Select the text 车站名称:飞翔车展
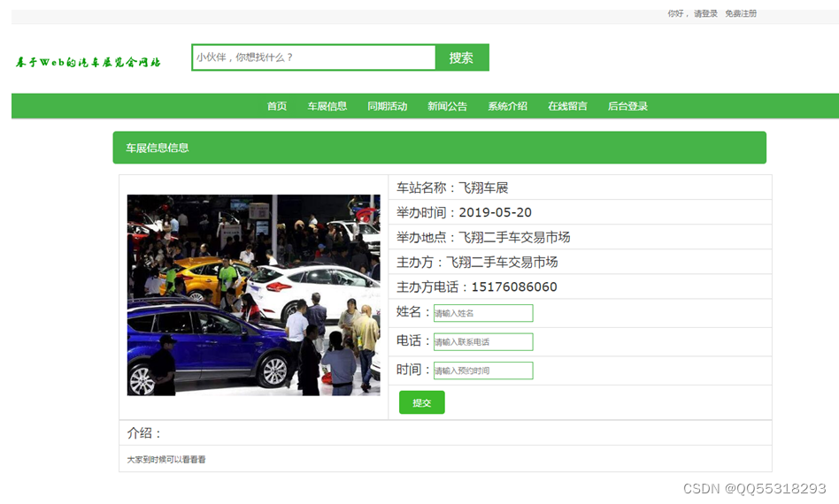Viewport: 839px width, 504px height. point(452,187)
